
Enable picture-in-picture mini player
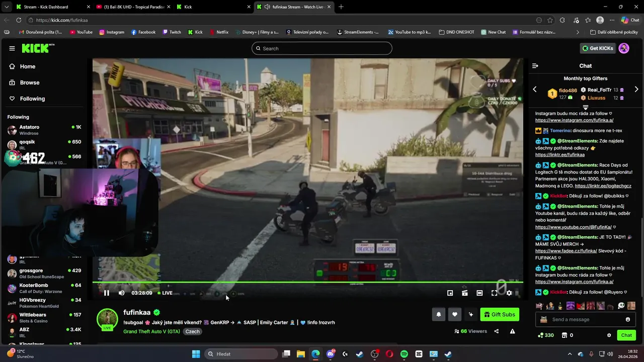pos(450,293)
